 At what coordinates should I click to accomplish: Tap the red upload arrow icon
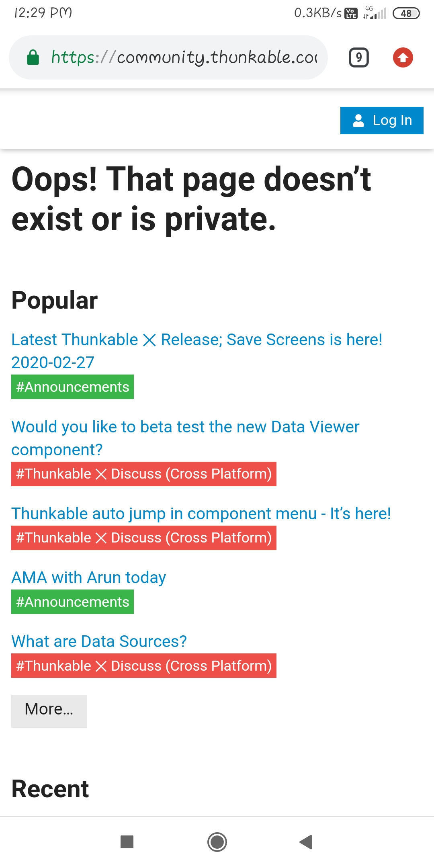(x=403, y=57)
